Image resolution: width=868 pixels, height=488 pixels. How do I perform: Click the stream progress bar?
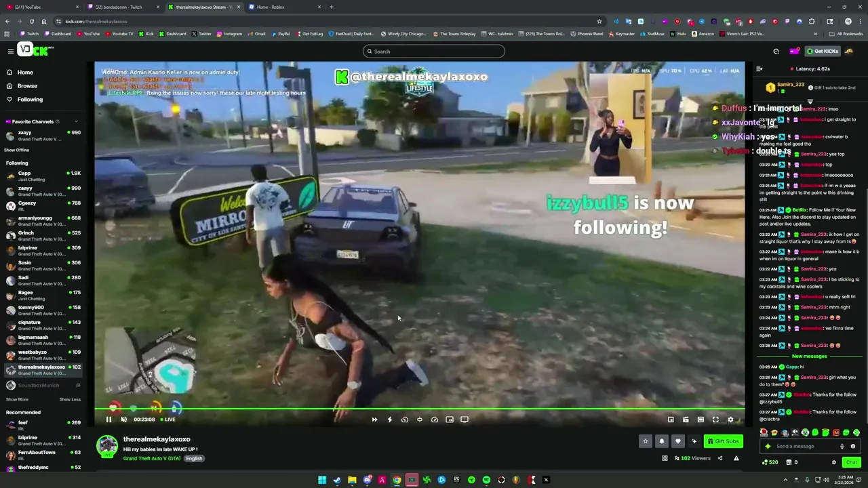tap(419, 409)
